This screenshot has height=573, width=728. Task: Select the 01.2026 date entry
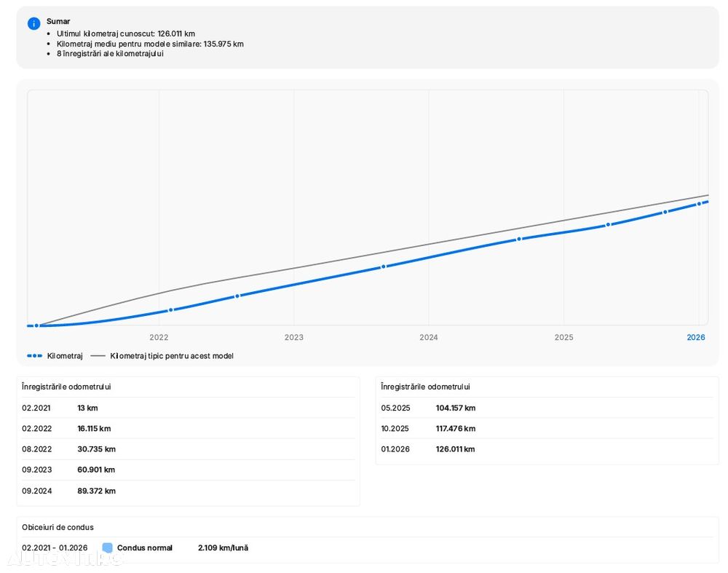pyautogui.click(x=395, y=449)
